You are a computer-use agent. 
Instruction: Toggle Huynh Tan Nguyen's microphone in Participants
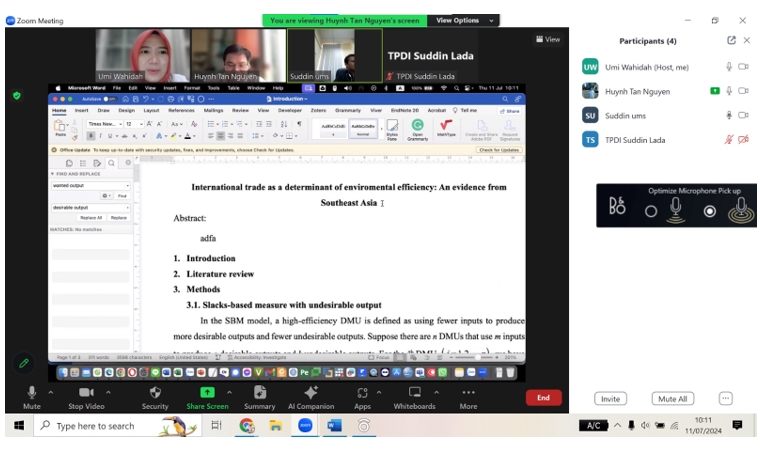[729, 91]
